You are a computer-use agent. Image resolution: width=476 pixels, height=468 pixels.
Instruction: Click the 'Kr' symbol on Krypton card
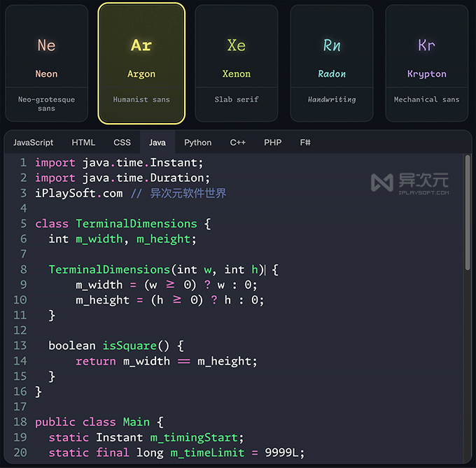pos(426,45)
